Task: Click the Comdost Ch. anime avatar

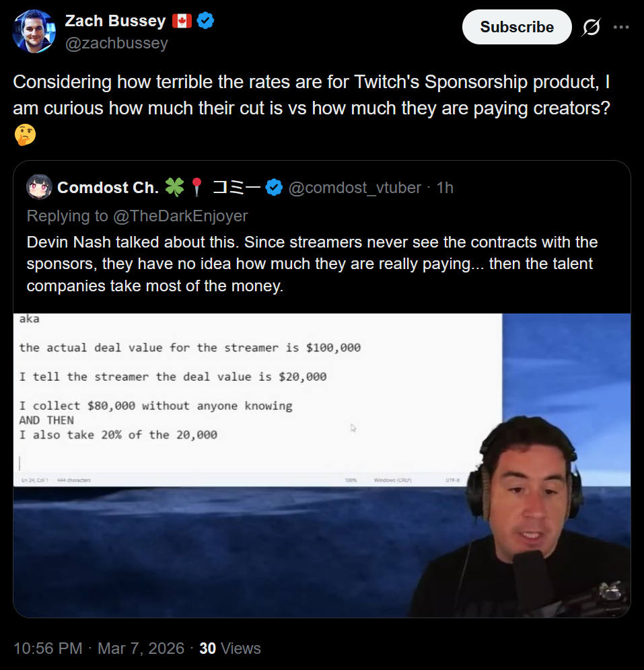Action: [39, 187]
